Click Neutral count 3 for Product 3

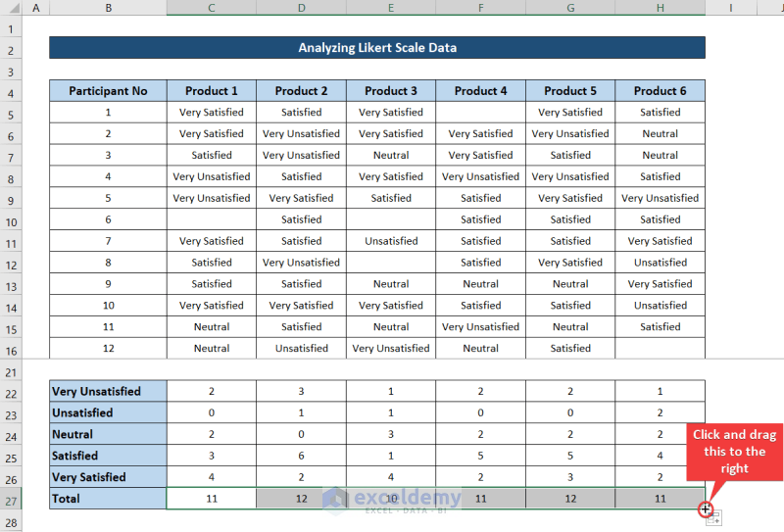(391, 434)
